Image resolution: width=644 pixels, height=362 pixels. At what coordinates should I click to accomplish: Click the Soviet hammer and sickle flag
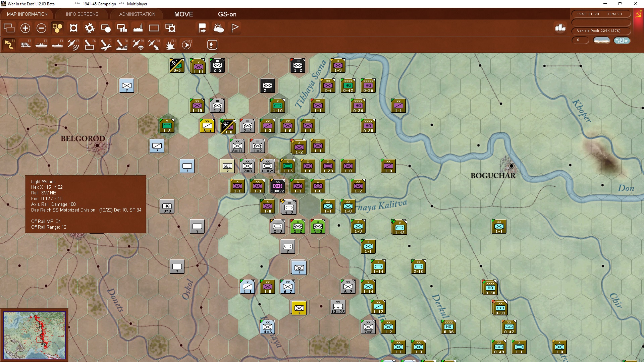tap(638, 14)
